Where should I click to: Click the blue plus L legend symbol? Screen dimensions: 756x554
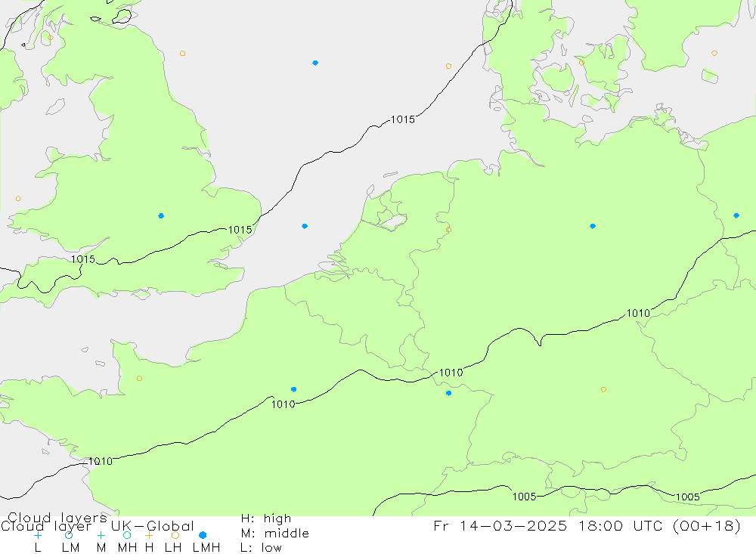tap(38, 535)
